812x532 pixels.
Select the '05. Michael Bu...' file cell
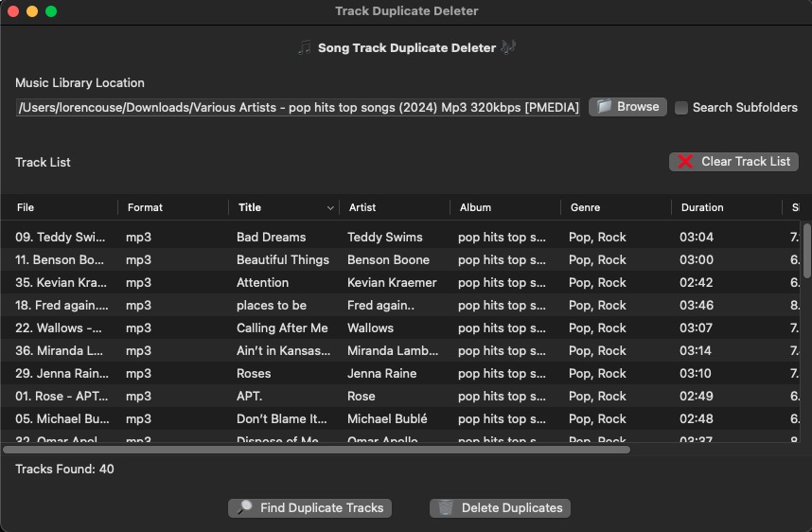click(x=62, y=419)
